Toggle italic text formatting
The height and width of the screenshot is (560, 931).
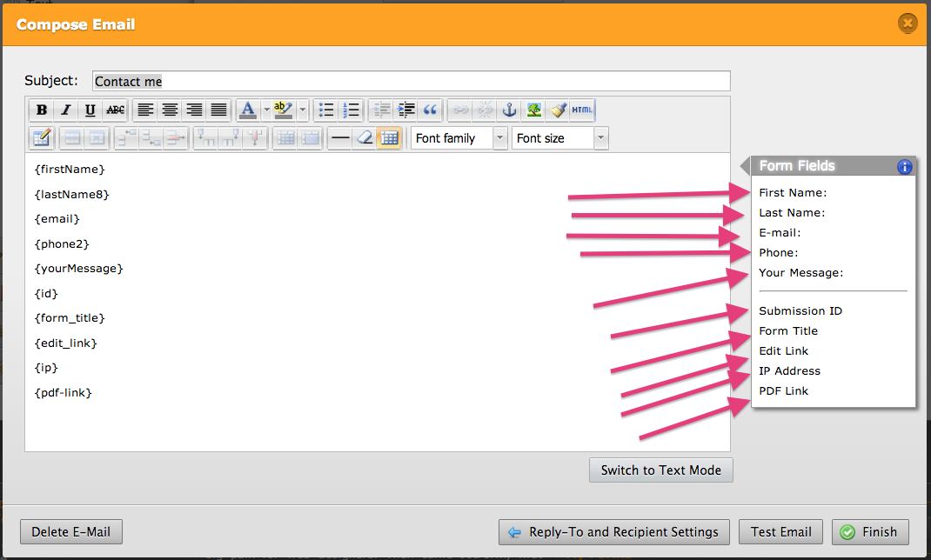(x=65, y=110)
